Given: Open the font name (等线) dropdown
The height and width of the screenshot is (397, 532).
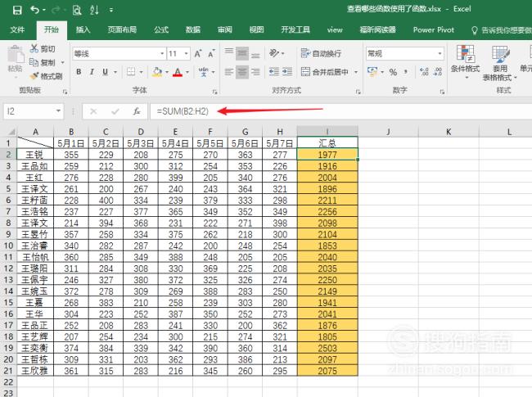Looking at the screenshot, I should point(162,53).
